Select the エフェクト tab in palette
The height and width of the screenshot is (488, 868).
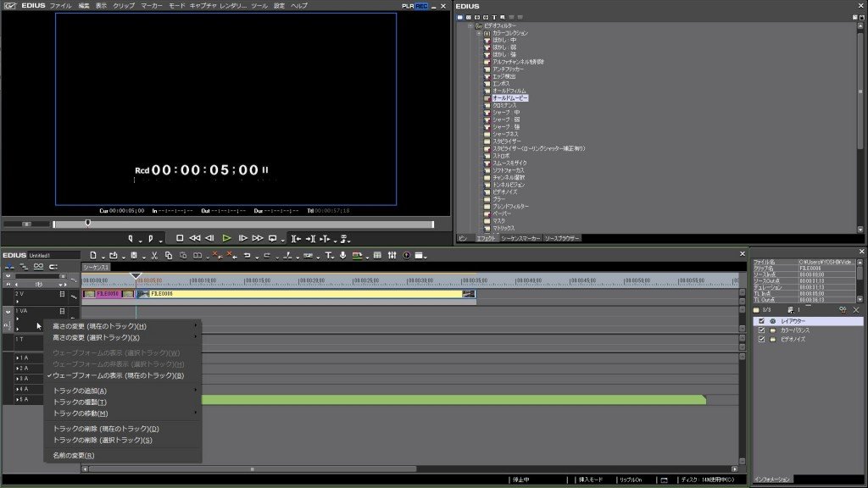point(486,238)
